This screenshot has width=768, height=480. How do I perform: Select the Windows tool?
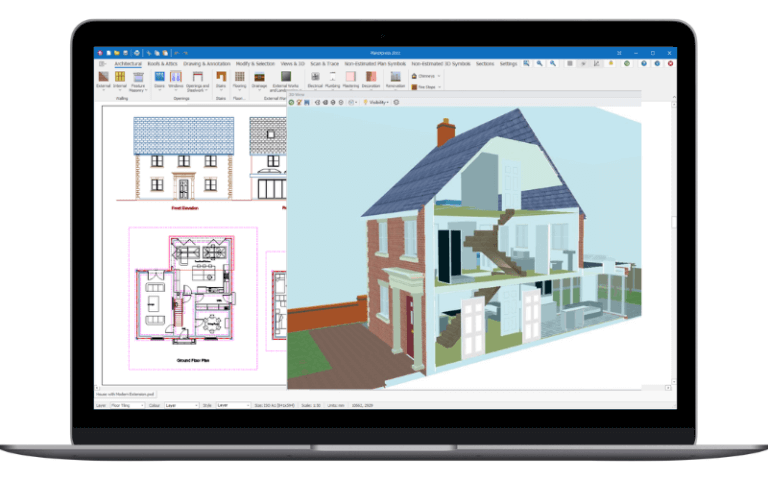pyautogui.click(x=176, y=80)
